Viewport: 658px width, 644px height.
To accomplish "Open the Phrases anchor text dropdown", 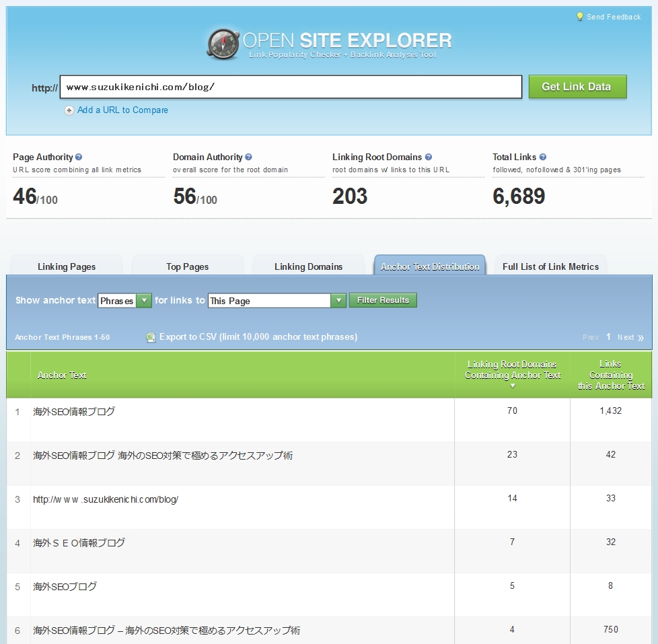I will (x=124, y=301).
